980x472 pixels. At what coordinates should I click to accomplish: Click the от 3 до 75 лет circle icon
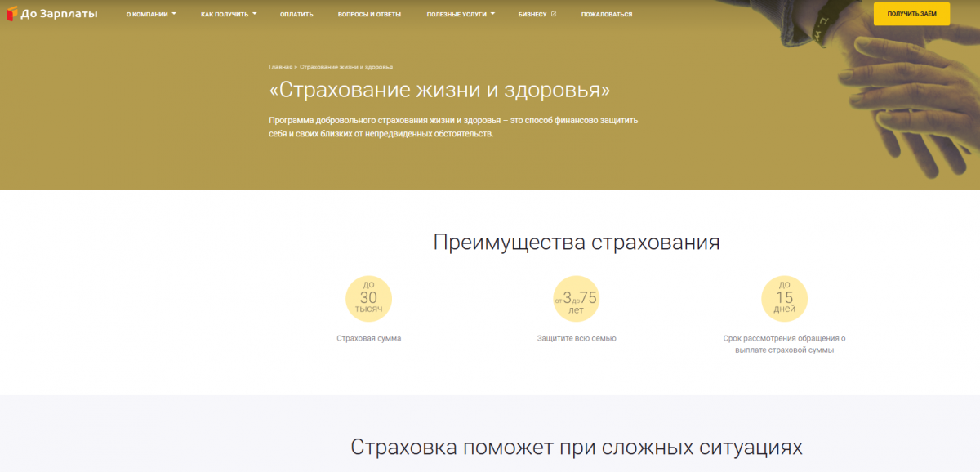577,298
